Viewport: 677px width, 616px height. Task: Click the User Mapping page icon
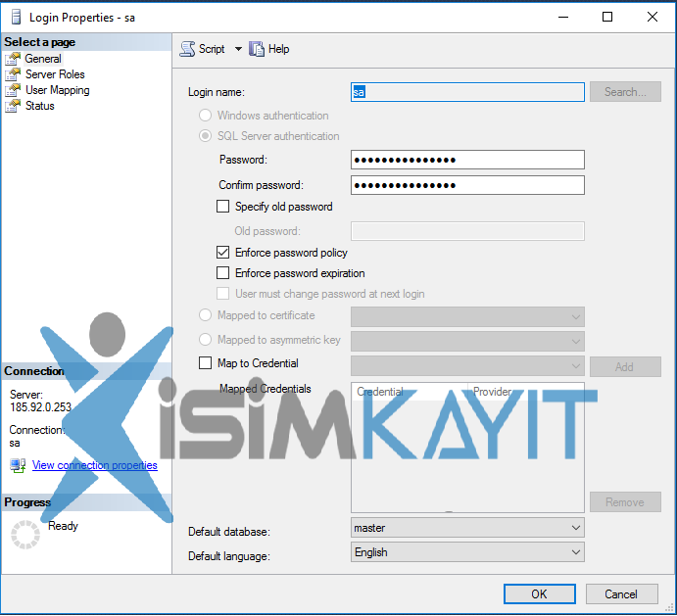[13, 90]
